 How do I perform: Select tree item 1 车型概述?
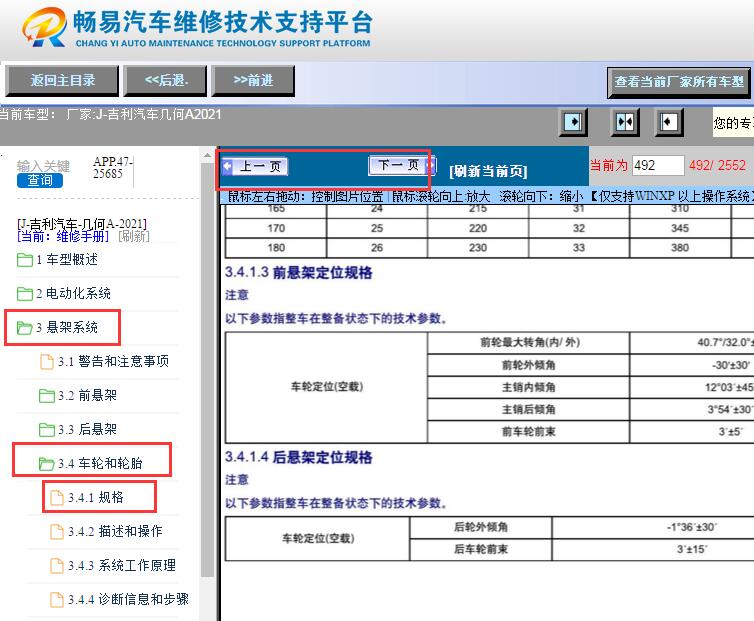click(67, 260)
